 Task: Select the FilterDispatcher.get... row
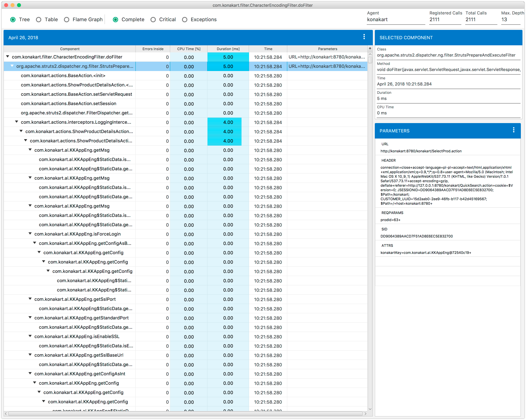pyautogui.click(x=186, y=113)
